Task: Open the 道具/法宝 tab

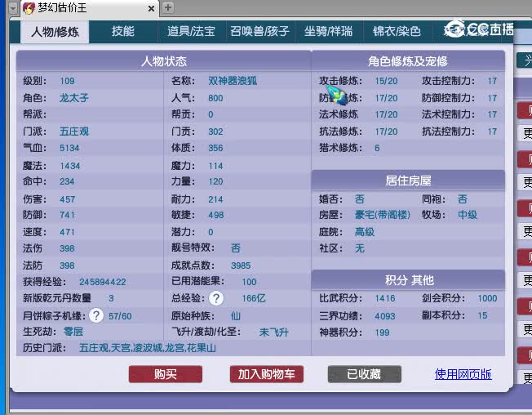Action: 192,31
